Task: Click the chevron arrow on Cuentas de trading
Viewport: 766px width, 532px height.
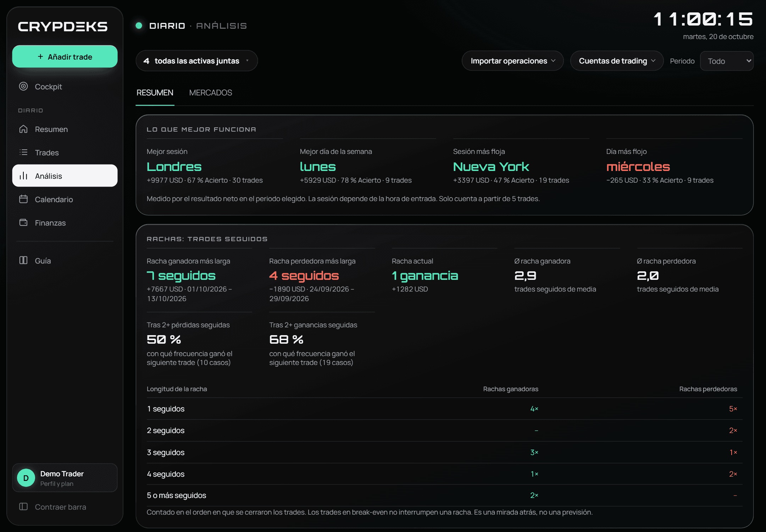Action: pos(653,61)
